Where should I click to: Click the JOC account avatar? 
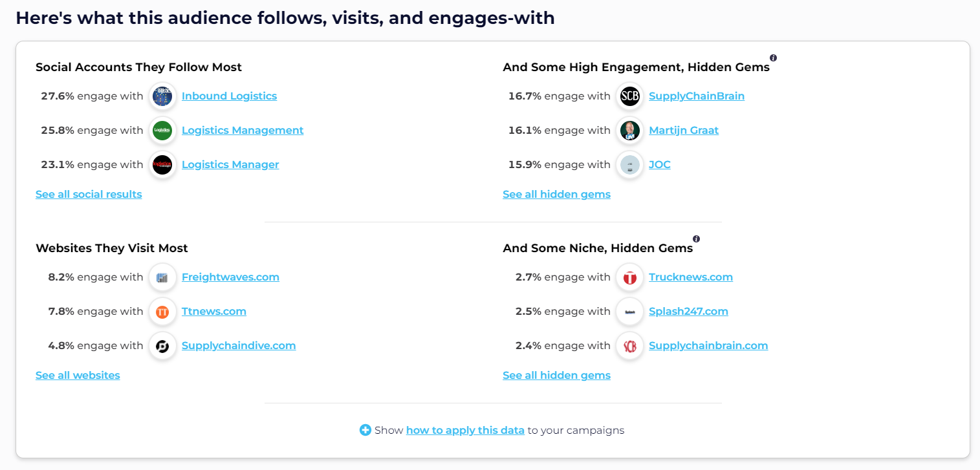(x=629, y=165)
